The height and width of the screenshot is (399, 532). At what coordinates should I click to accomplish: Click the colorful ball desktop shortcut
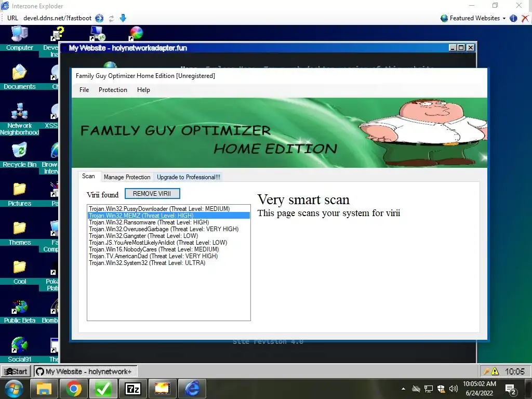coord(136,34)
